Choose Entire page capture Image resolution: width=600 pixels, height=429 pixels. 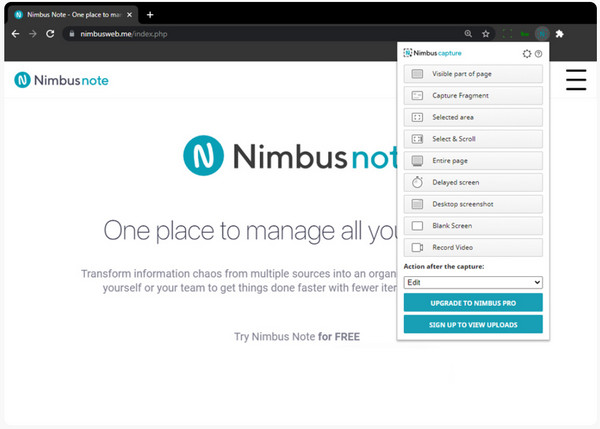(x=473, y=161)
